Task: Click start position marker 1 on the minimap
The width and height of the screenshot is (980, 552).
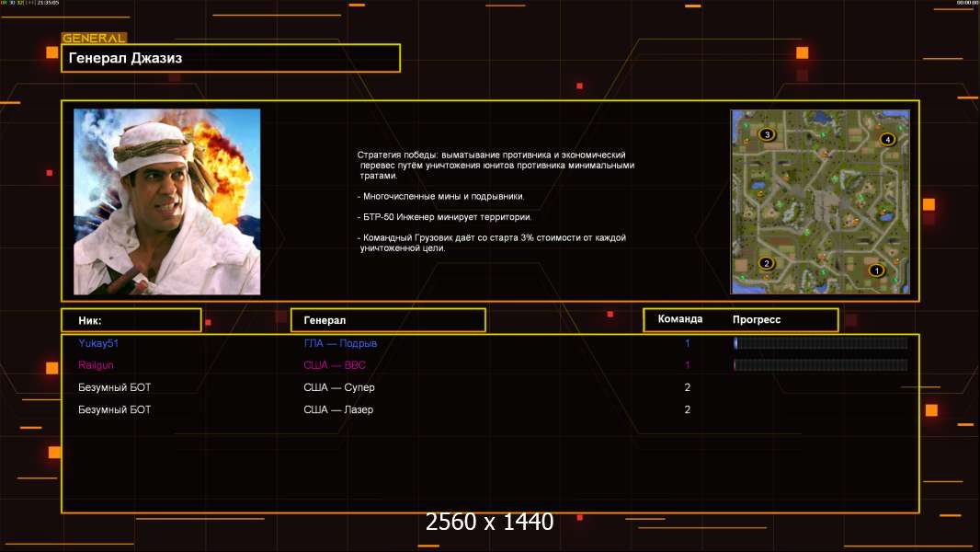Action: coord(876,270)
